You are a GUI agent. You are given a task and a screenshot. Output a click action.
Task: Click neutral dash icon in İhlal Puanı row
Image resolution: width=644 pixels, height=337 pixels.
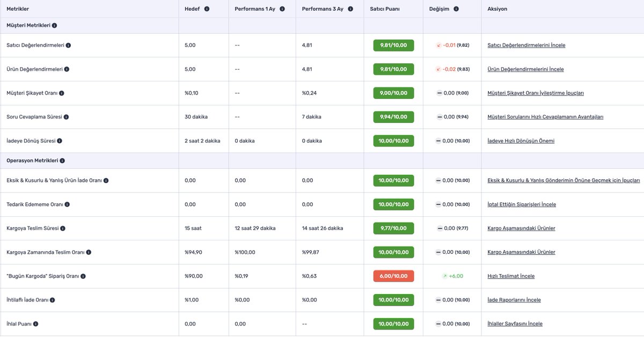click(x=438, y=324)
